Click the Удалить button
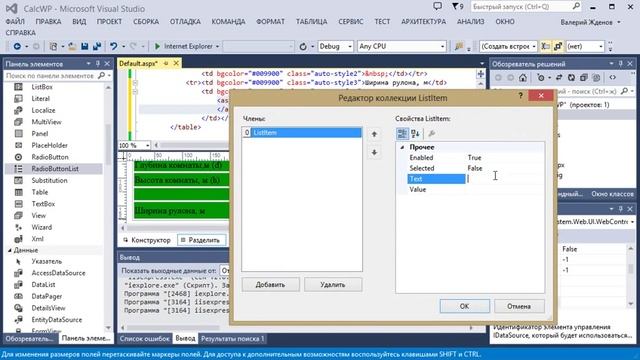The image size is (640, 360). tap(333, 285)
